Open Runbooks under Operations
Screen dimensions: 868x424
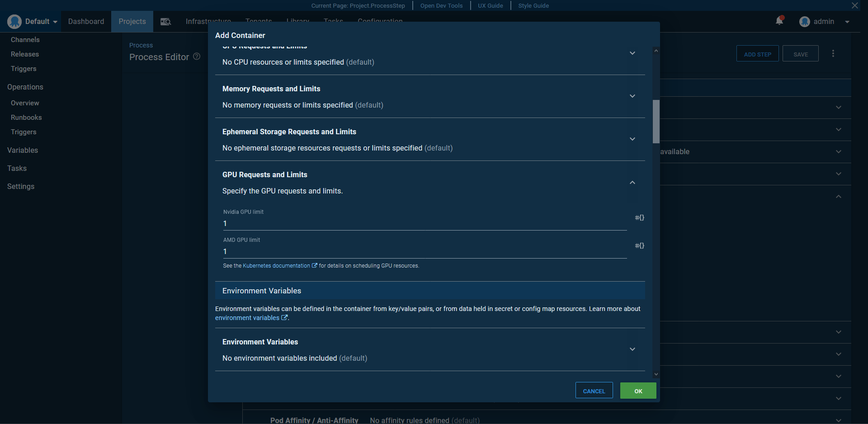point(26,117)
